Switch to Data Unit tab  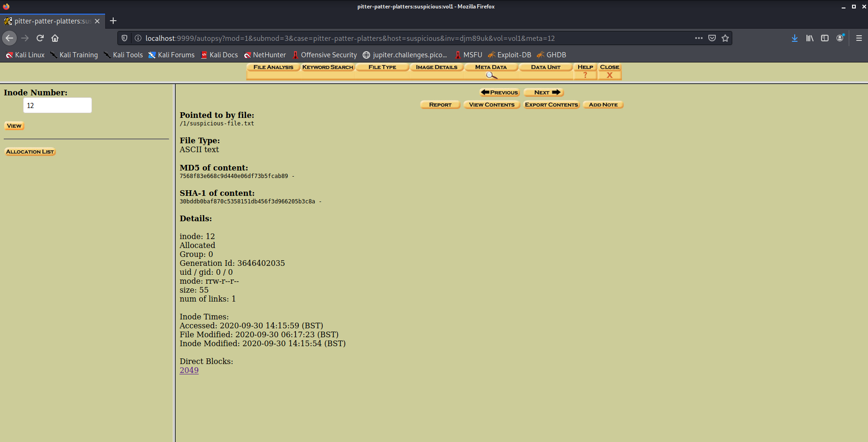[x=546, y=67]
